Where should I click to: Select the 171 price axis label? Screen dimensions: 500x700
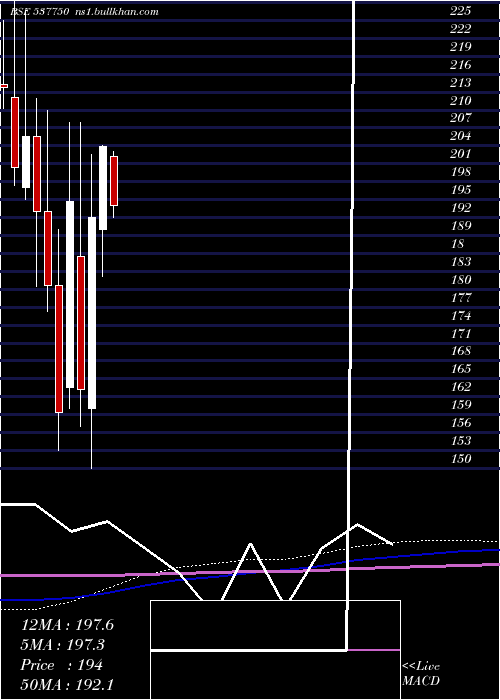click(460, 333)
